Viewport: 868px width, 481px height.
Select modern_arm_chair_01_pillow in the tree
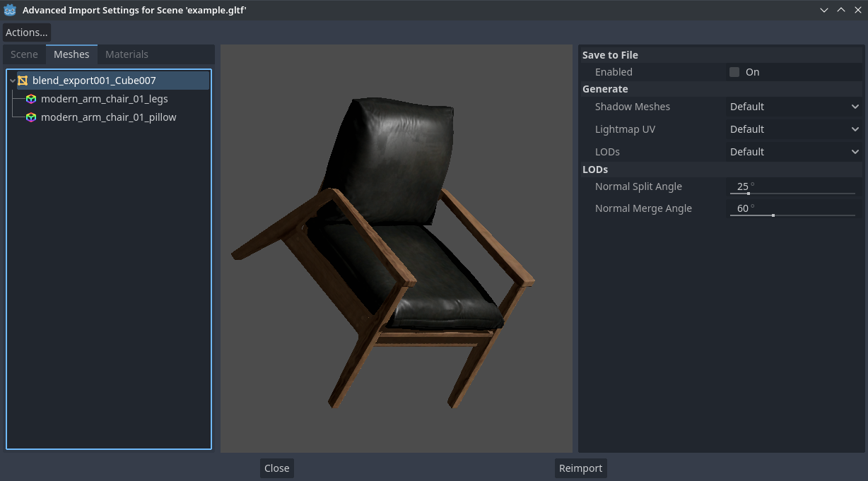107,117
